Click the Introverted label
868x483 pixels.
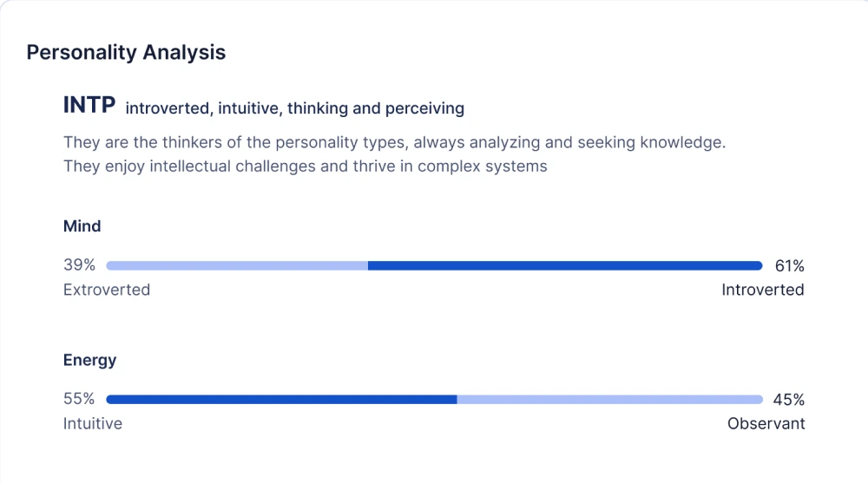[762, 290]
